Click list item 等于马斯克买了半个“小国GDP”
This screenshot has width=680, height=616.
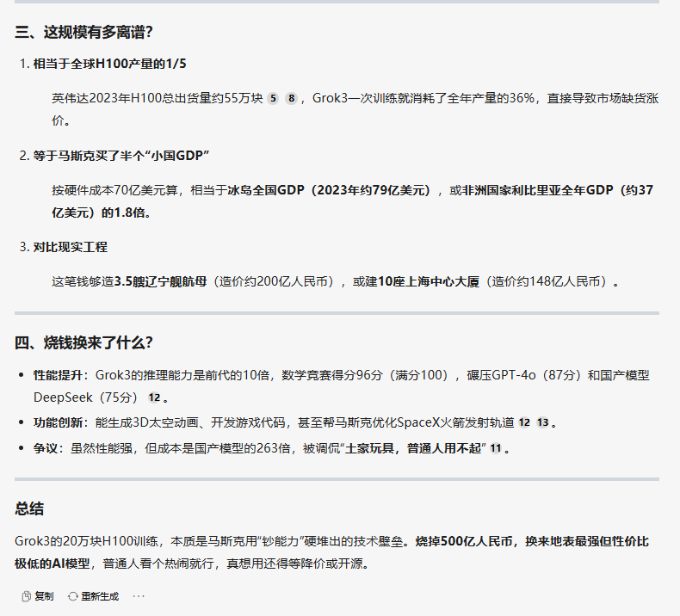[121, 156]
